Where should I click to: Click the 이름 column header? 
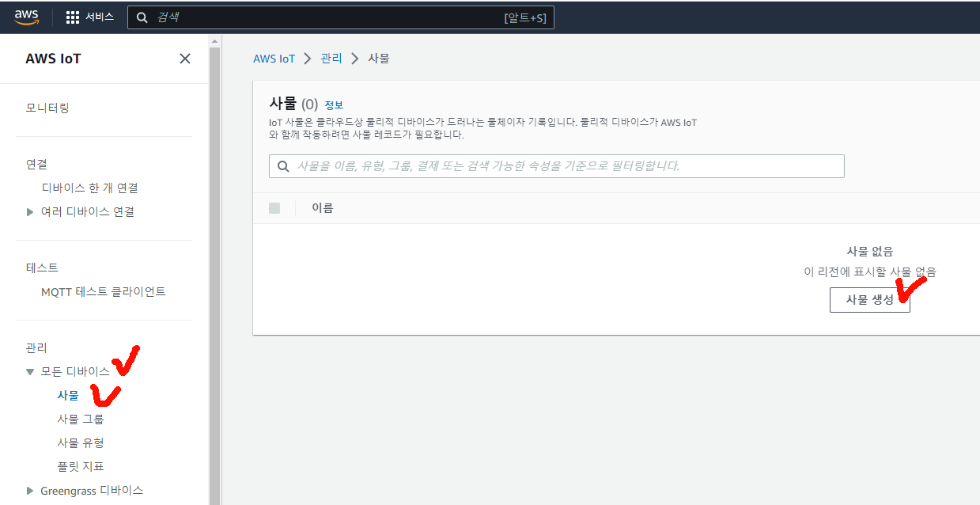click(x=323, y=208)
